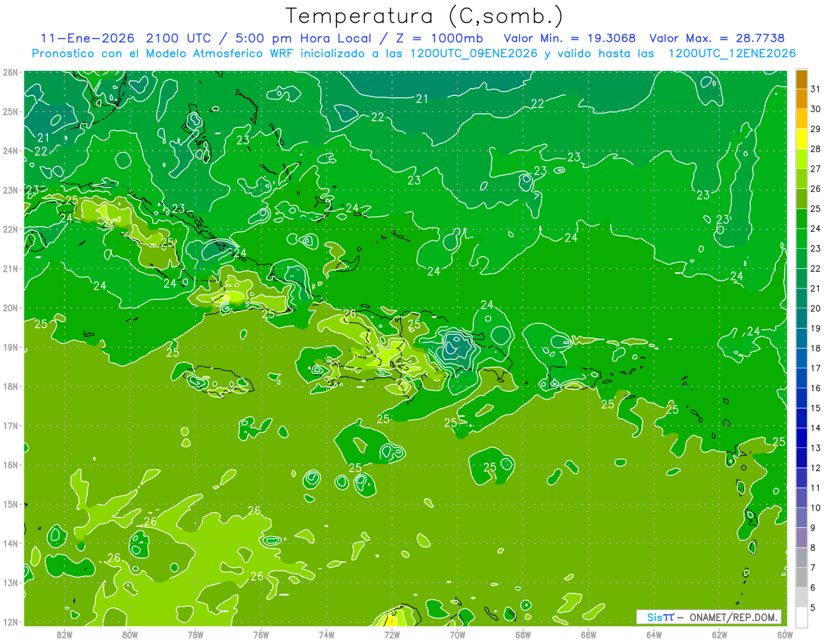
Task: Click latitude axis label 16N
Action: 10,465
